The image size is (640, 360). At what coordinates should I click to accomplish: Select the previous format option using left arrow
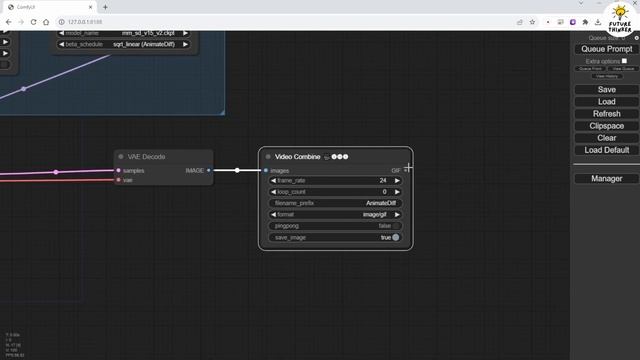click(x=273, y=215)
